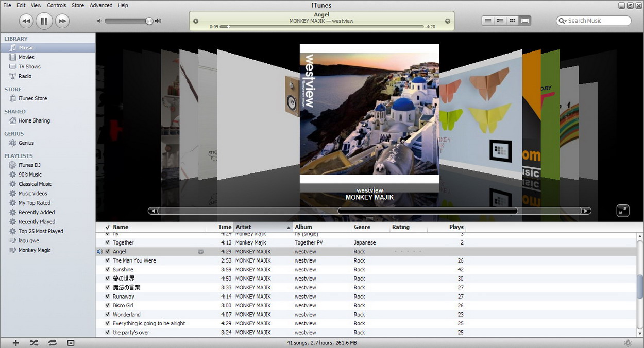Select Music in the Library sidebar

point(47,48)
